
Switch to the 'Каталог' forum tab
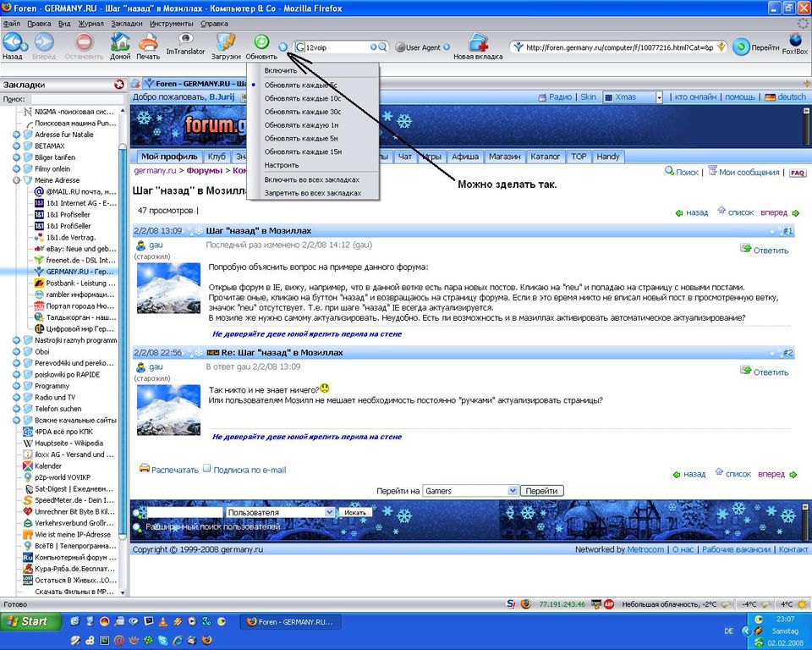coord(546,157)
